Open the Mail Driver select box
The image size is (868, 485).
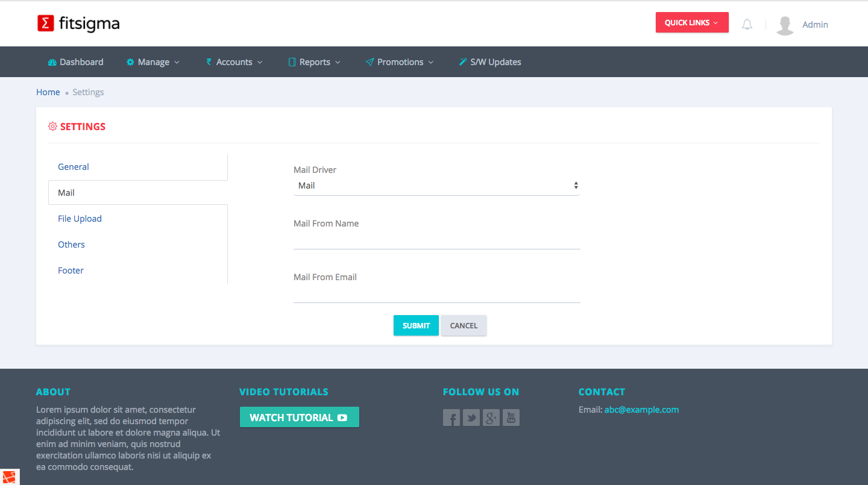tap(436, 186)
